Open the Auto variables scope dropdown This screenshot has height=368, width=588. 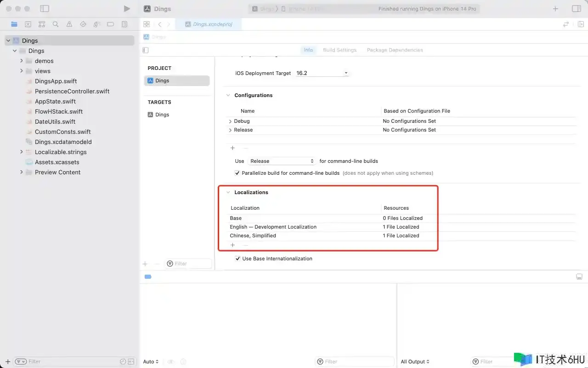151,362
